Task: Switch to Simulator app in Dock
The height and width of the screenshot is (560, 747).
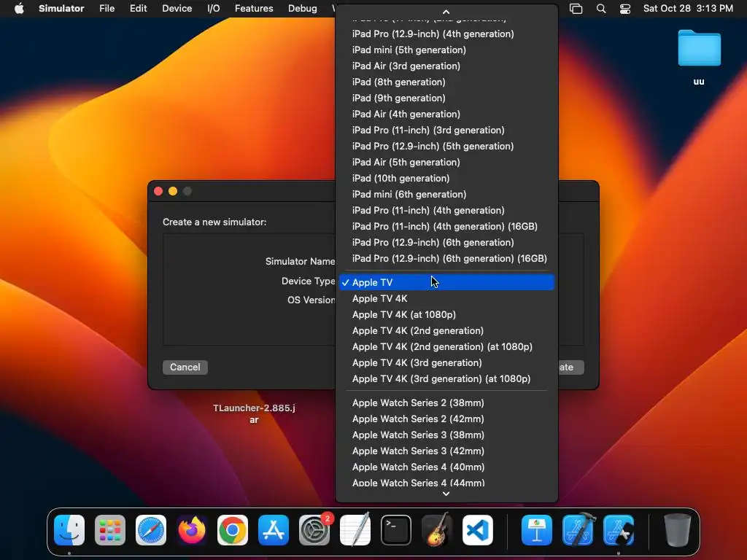Action: 619,530
